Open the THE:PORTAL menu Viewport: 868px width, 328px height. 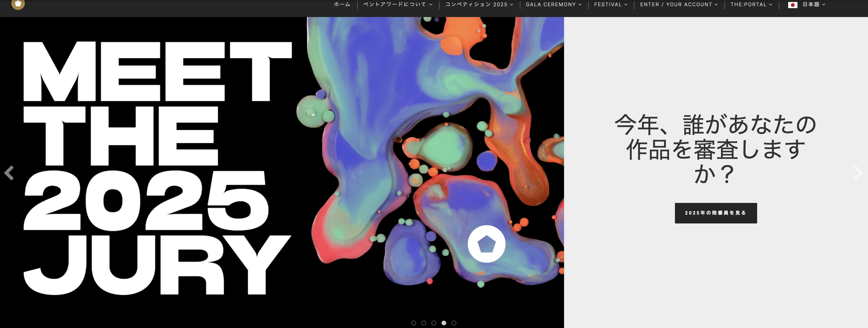748,4
